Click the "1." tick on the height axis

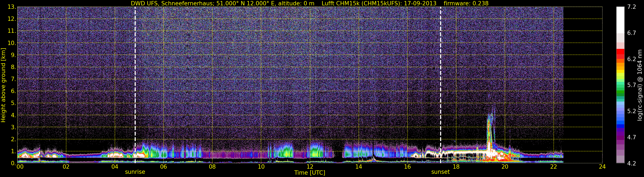(x=13, y=151)
